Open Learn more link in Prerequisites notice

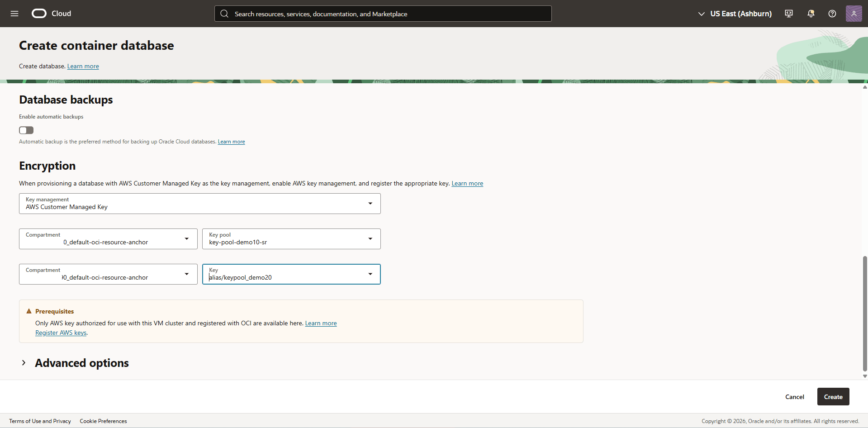(x=321, y=323)
